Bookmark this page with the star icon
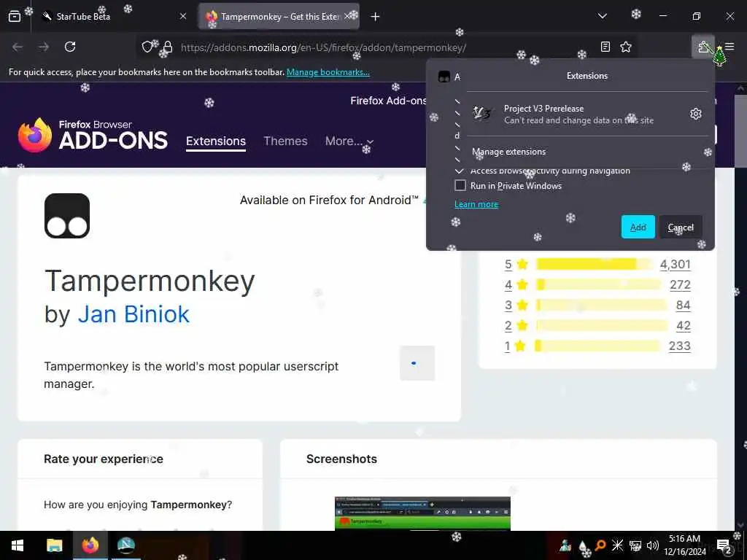Image resolution: width=747 pixels, height=560 pixels. point(625,47)
